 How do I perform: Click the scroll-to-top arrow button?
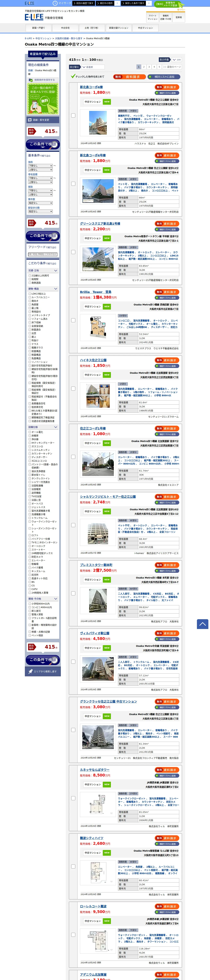click(202, 624)
